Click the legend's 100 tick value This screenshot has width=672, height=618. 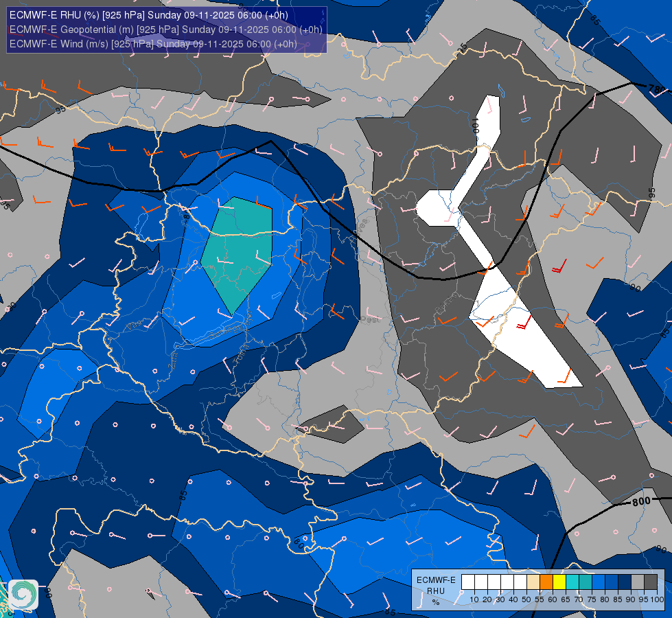click(x=657, y=599)
